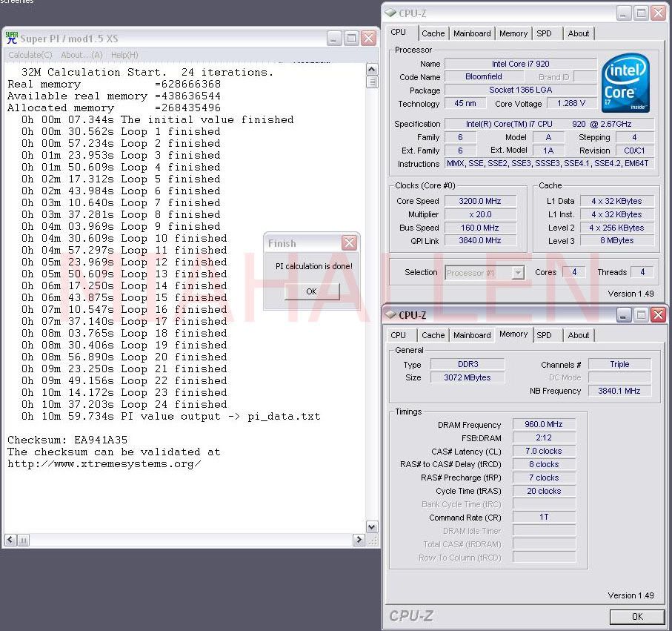
Task: Switch to CPU tab in lower CPU-Z window
Action: click(x=398, y=335)
